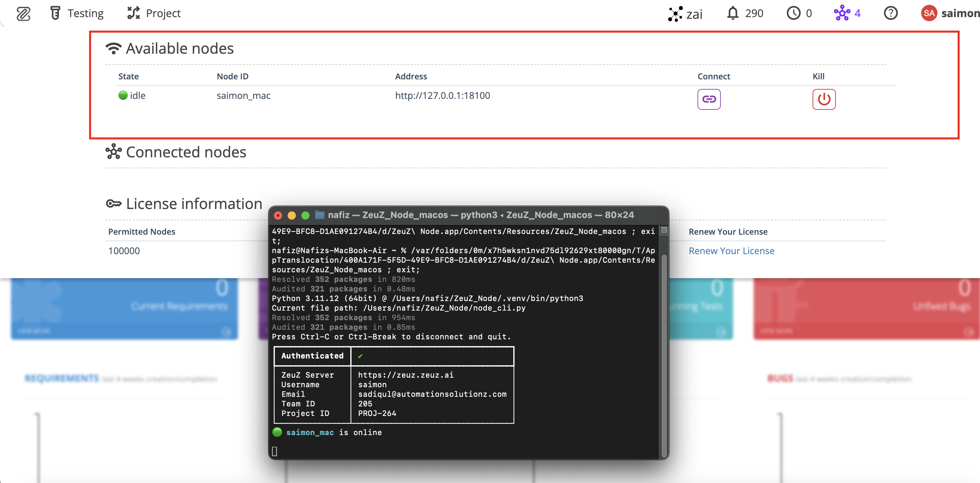Click the terminal cursor prompt line
The width and height of the screenshot is (980, 483).
pyautogui.click(x=275, y=451)
